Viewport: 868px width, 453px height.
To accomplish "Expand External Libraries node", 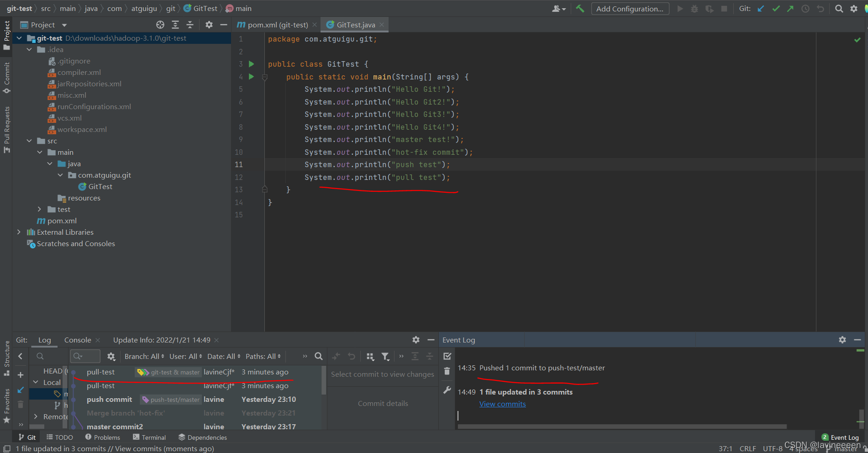I will [x=19, y=232].
